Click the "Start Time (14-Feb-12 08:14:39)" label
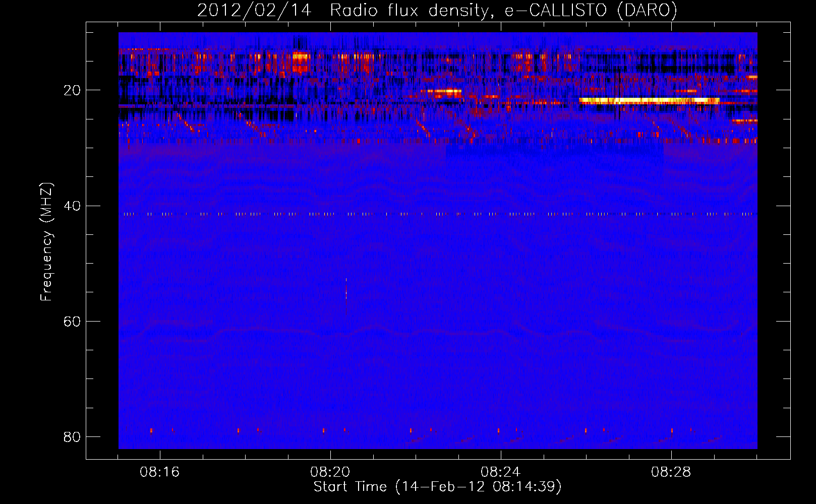The width and height of the screenshot is (816, 504). 437,487
